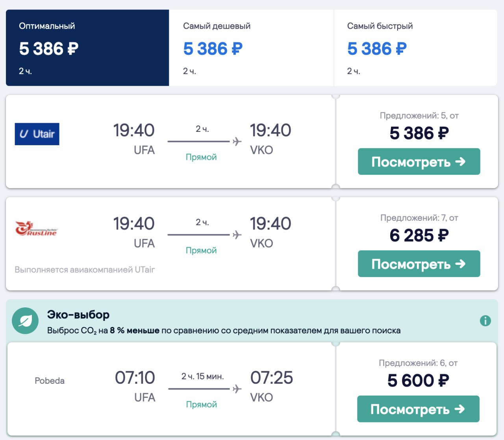Click the Выполняется авиакомпанией UTair note
The image size is (504, 440).
coord(85,269)
